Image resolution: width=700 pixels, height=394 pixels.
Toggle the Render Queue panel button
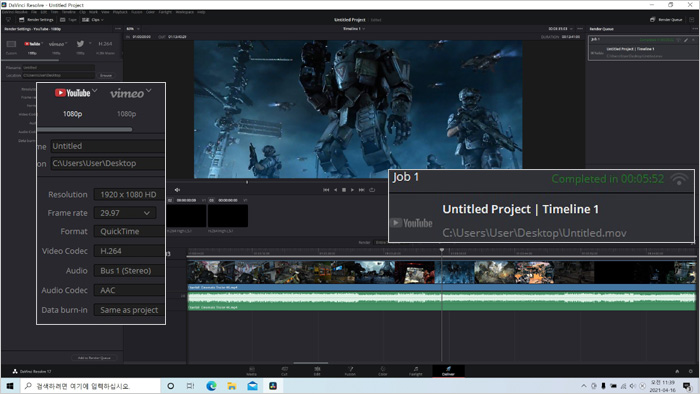(x=667, y=20)
